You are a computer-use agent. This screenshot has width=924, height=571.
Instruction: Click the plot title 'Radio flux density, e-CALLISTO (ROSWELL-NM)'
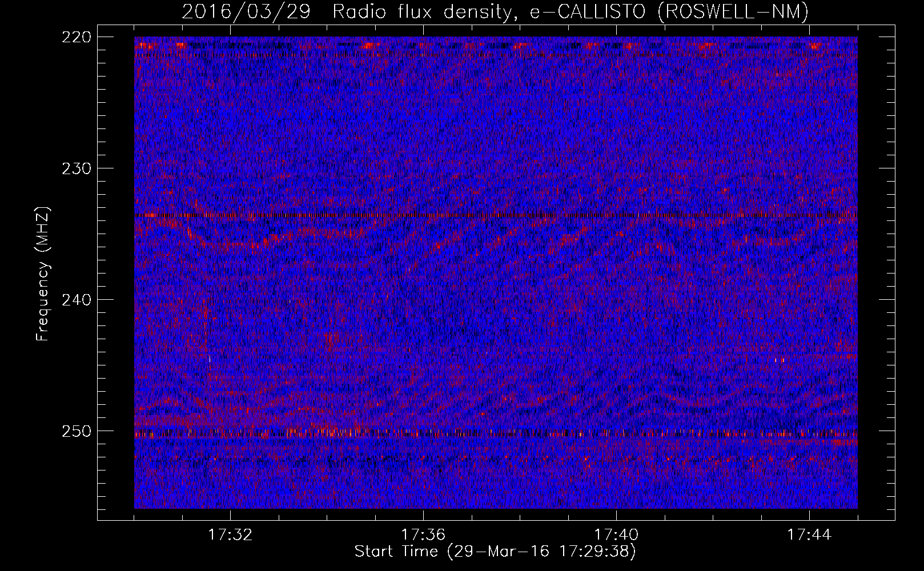click(571, 11)
